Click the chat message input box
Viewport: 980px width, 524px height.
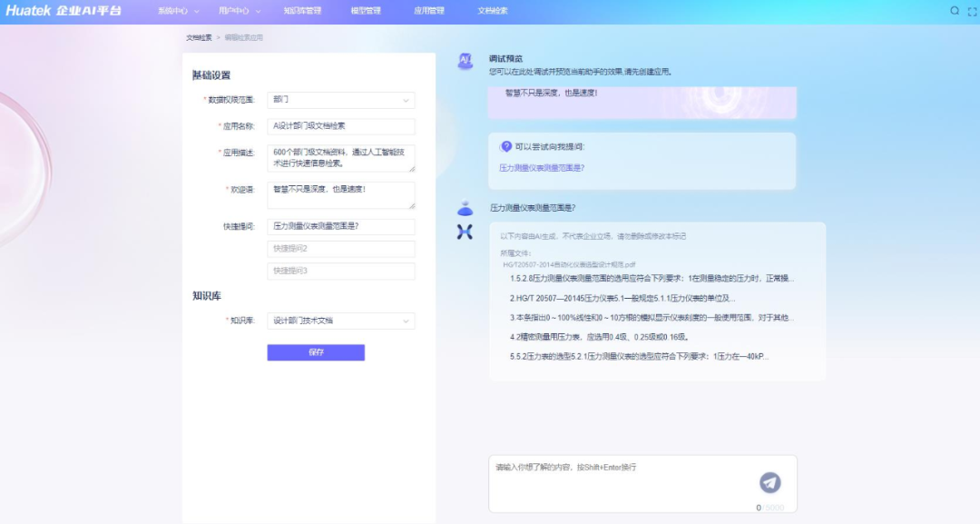pos(642,484)
